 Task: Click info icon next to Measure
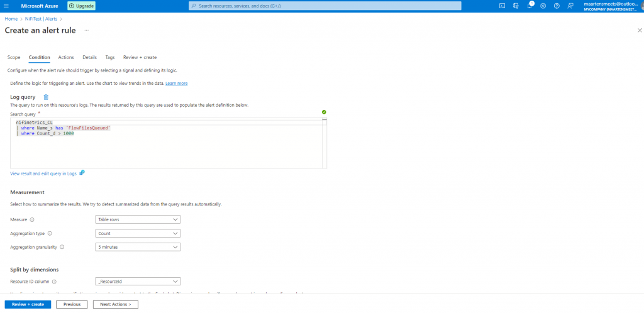point(32,219)
